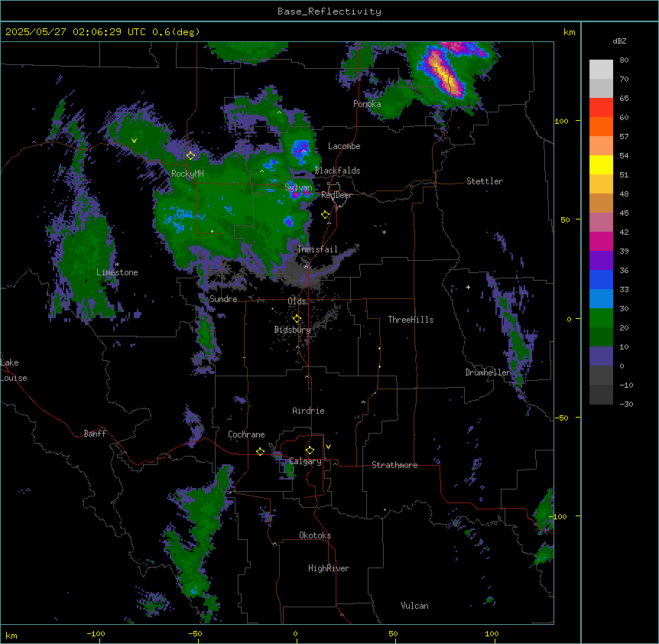Click the Banff label
The height and width of the screenshot is (644, 659).
(x=95, y=434)
